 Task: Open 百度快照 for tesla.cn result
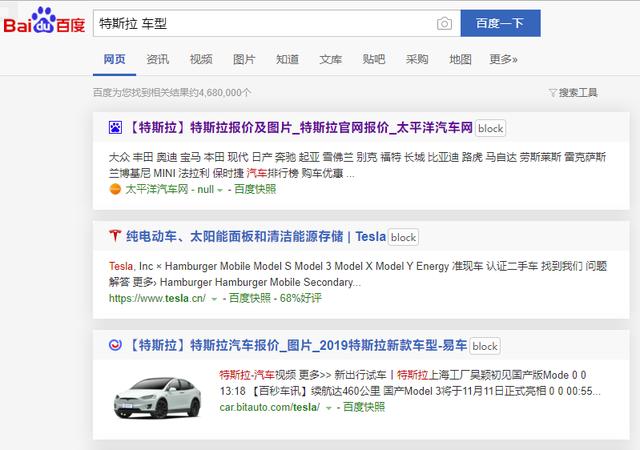(250, 298)
